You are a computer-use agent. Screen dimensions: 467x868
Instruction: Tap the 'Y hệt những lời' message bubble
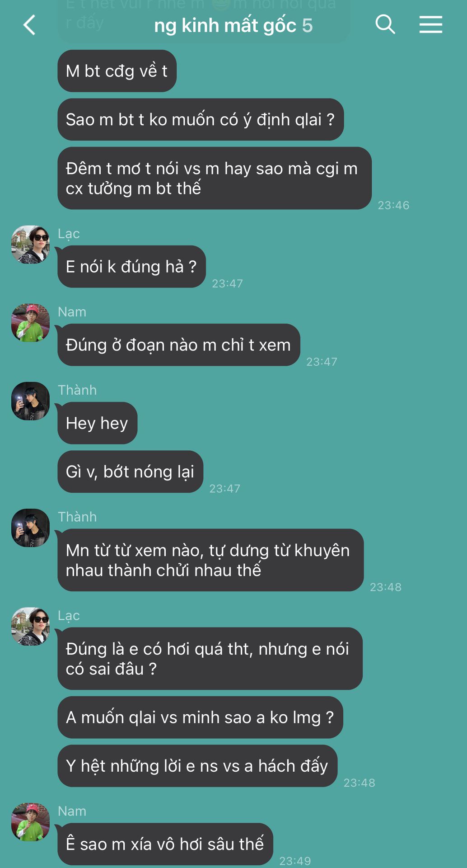point(197,766)
